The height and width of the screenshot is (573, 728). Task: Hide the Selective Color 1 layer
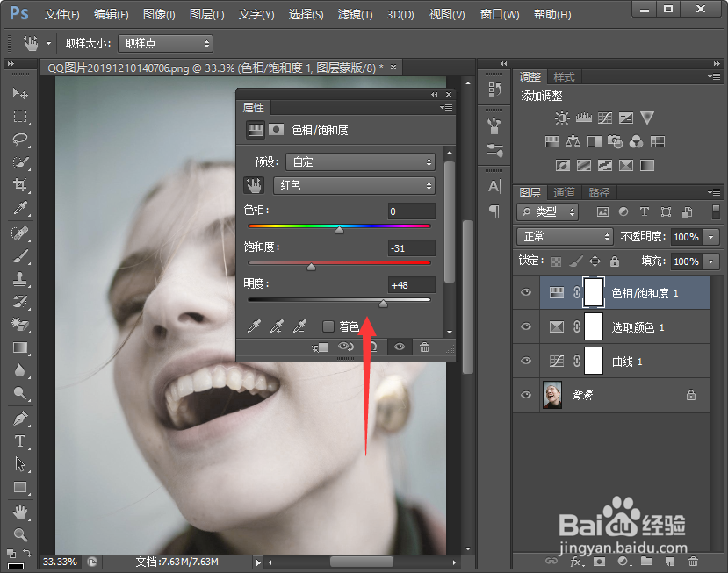(526, 326)
